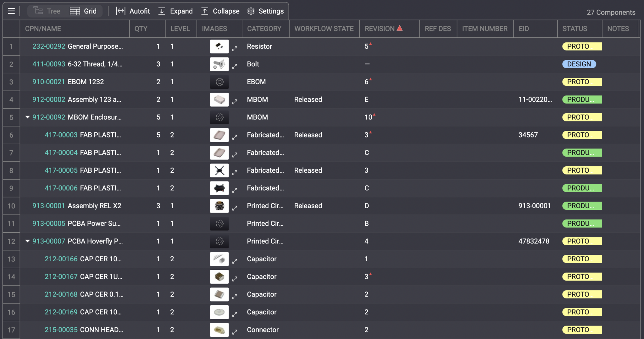Open Settings gear icon

tap(251, 11)
